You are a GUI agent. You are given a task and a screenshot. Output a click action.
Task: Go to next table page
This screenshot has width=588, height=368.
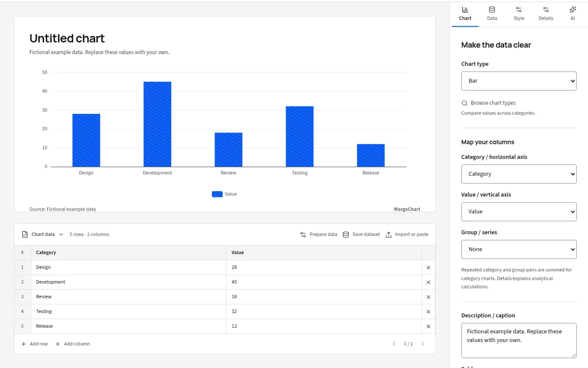pyautogui.click(x=423, y=344)
